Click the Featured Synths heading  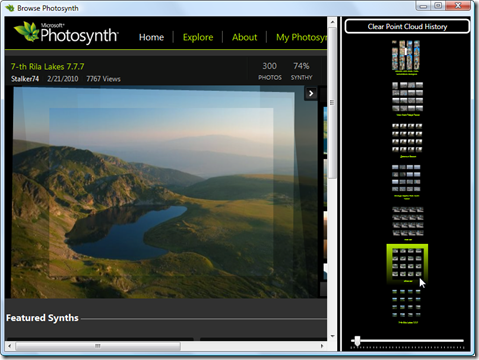click(42, 318)
